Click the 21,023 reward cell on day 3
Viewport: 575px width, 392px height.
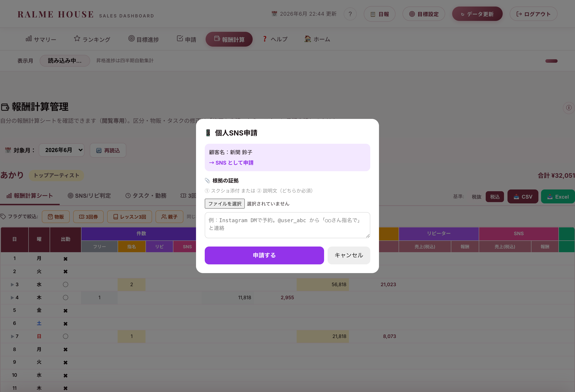click(388, 284)
